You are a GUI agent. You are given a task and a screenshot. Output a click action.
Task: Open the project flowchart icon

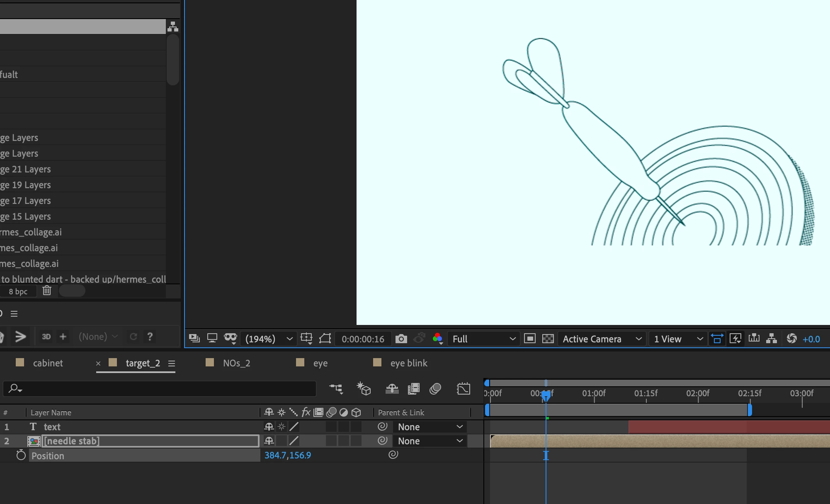pyautogui.click(x=173, y=27)
